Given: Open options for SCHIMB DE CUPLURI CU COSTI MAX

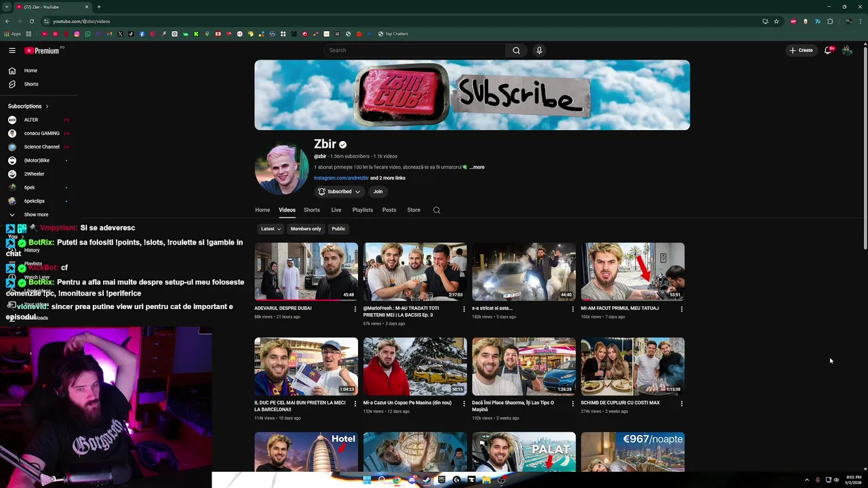Looking at the screenshot, I should [682, 403].
